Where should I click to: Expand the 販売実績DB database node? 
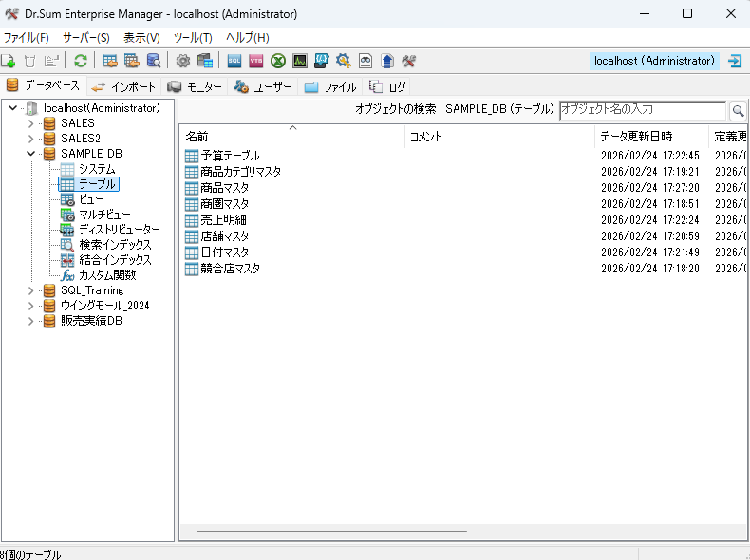[x=30, y=321]
